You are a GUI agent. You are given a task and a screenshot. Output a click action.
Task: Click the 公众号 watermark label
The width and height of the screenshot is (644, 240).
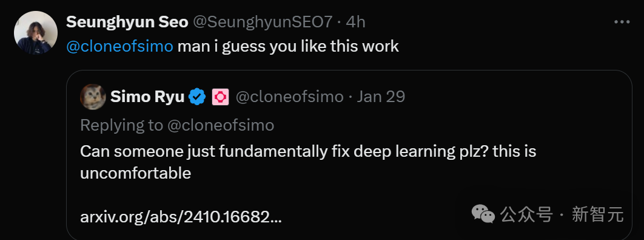click(526, 214)
